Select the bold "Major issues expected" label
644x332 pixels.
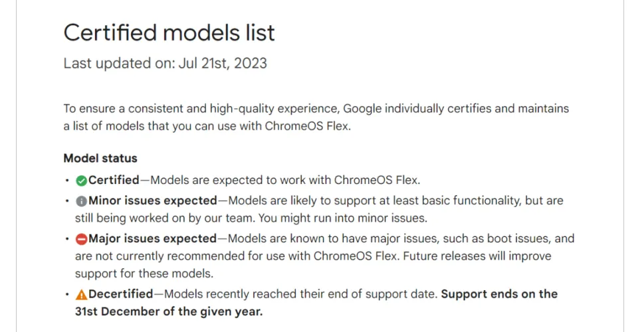pyautogui.click(x=152, y=239)
